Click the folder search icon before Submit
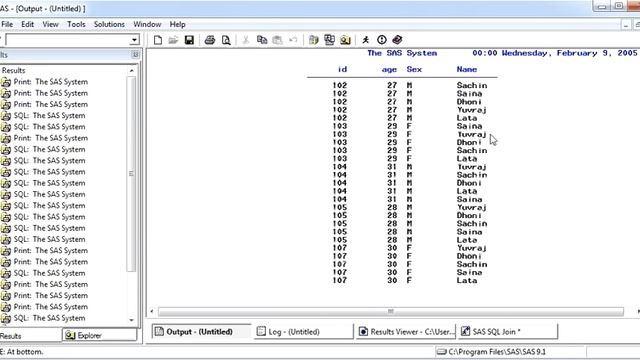This screenshot has width=640, height=360. click(345, 40)
